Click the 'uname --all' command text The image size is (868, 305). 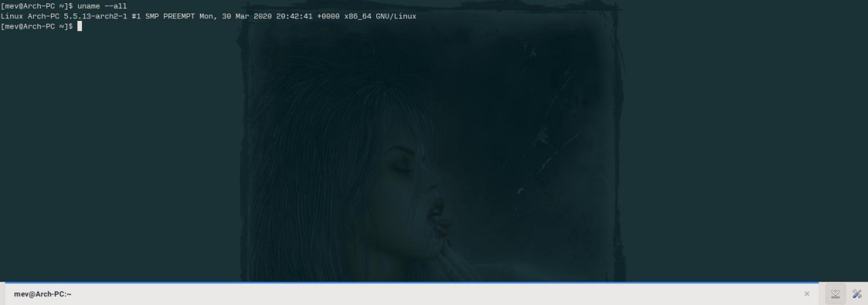(102, 6)
